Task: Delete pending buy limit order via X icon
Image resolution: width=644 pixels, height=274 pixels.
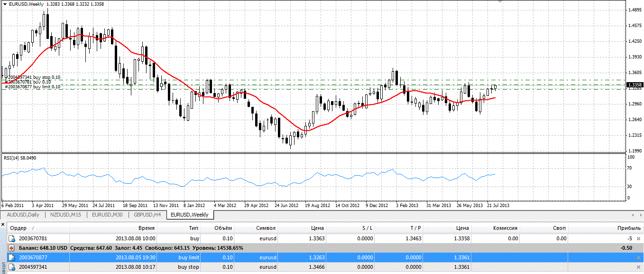Action: coord(638,257)
